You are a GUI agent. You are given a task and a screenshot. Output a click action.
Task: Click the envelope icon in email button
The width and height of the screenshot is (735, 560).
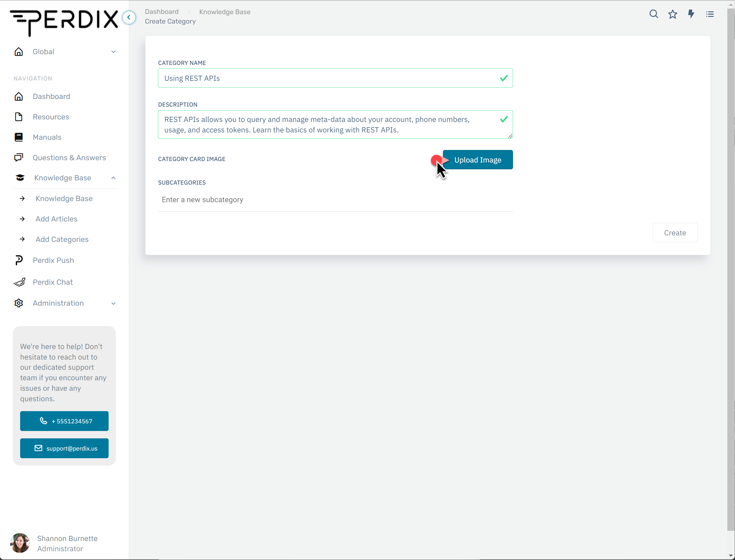click(x=38, y=448)
